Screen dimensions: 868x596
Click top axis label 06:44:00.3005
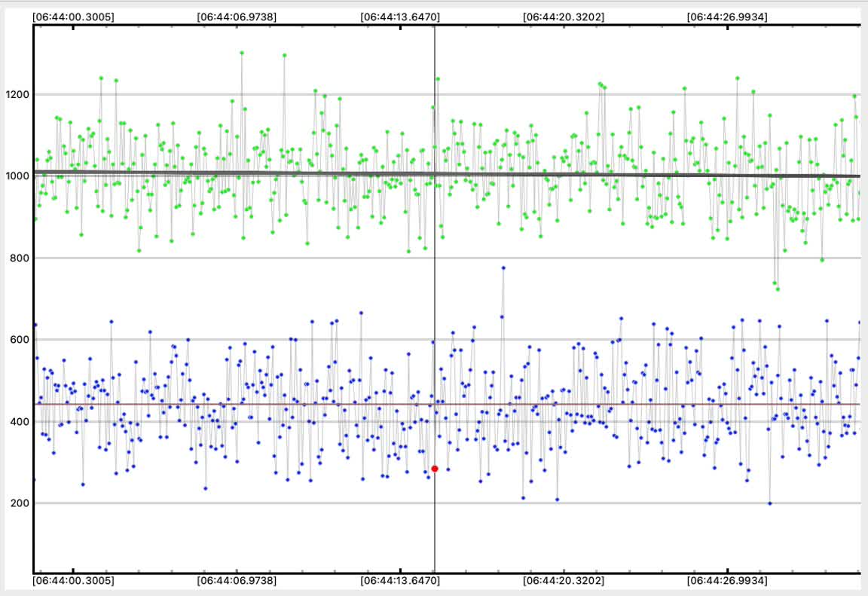tap(73, 15)
